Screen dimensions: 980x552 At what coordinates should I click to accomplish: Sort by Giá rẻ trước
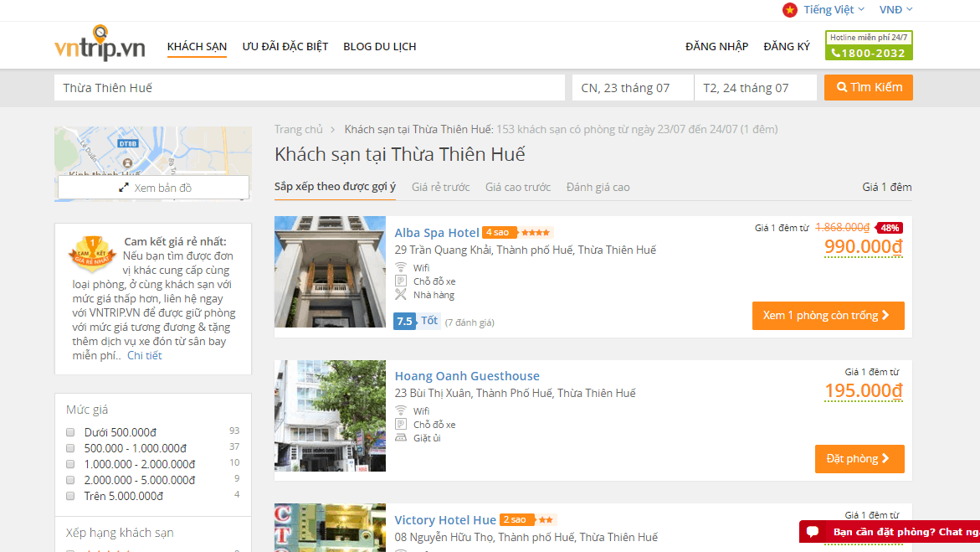[441, 187]
